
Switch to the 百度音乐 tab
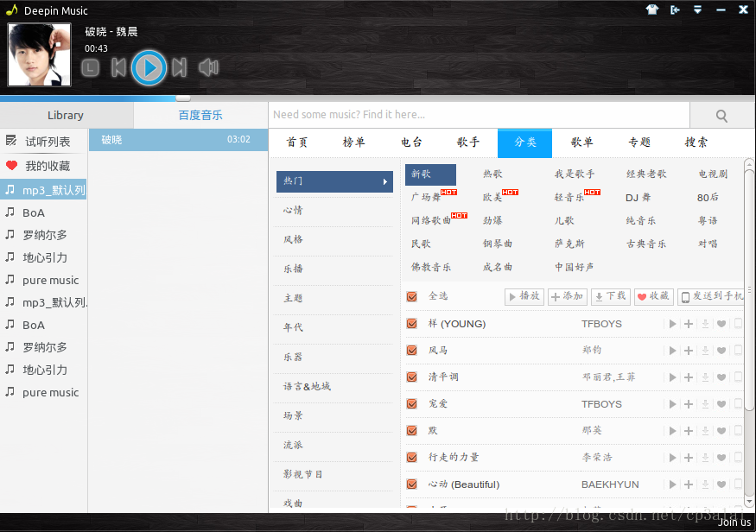(x=200, y=115)
